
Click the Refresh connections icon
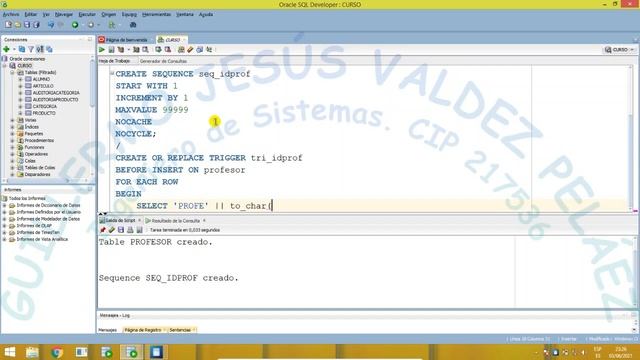22,49
